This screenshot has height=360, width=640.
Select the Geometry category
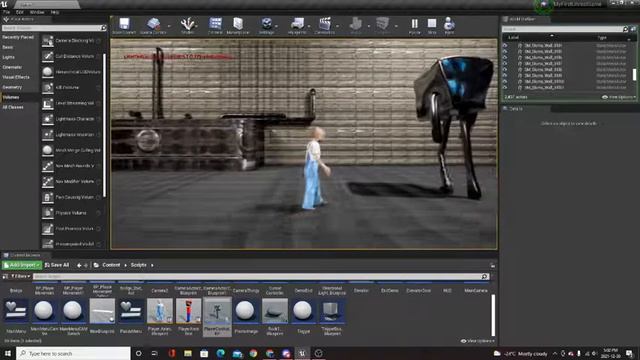coord(12,87)
